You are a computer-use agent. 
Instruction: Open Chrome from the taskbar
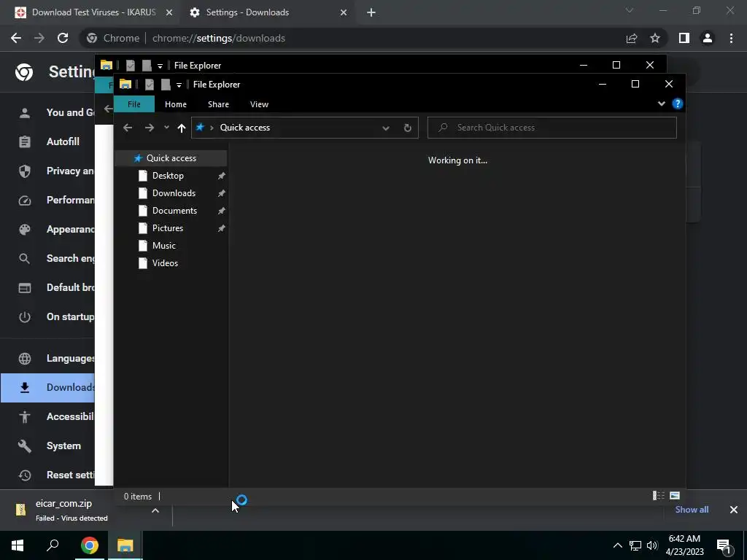(89, 545)
